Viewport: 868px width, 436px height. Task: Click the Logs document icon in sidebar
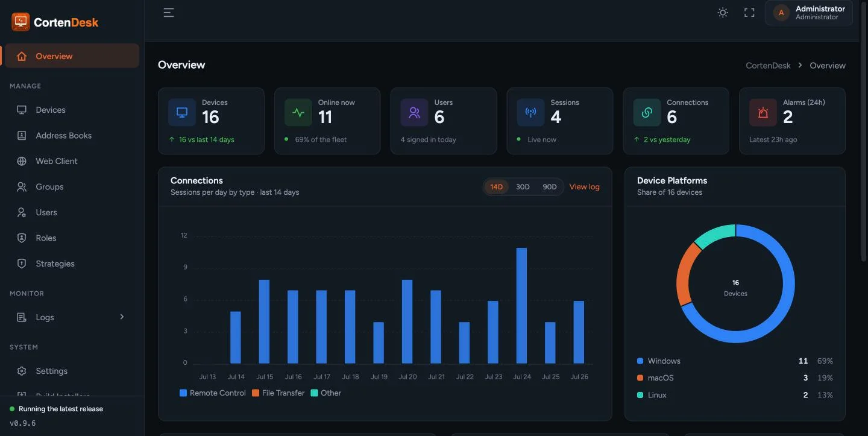(x=22, y=317)
